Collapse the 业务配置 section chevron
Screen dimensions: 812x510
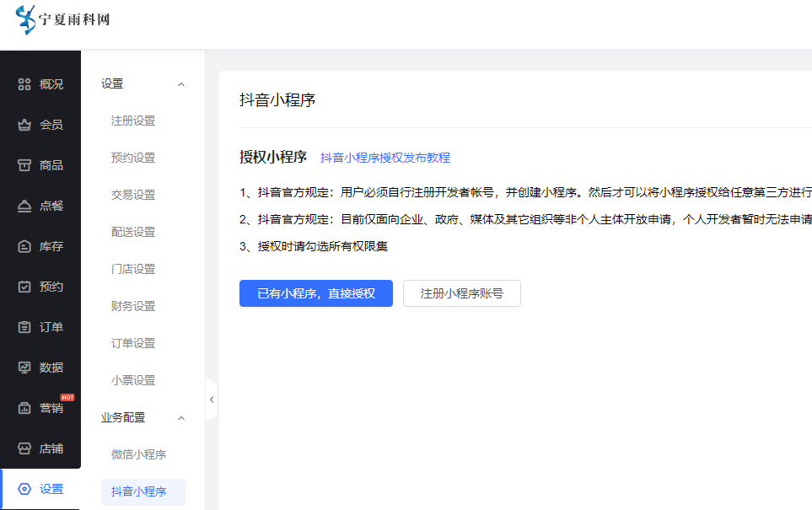181,418
